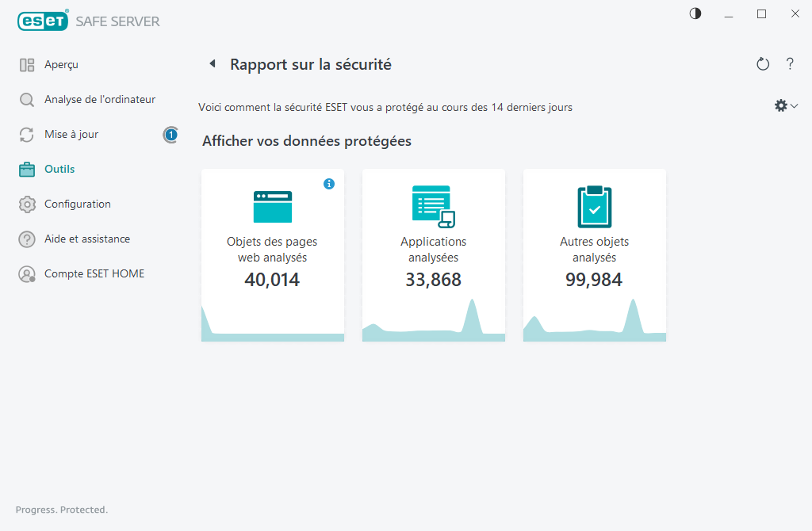Click the Rapport sur la sécurité heading
Screen dimensions: 812x531
coord(311,65)
